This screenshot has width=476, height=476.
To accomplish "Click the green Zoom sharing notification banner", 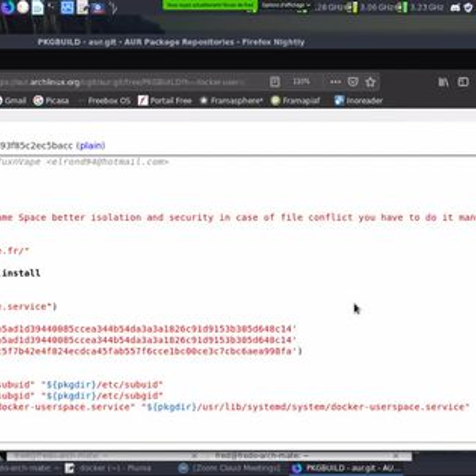I will pos(210,5).
